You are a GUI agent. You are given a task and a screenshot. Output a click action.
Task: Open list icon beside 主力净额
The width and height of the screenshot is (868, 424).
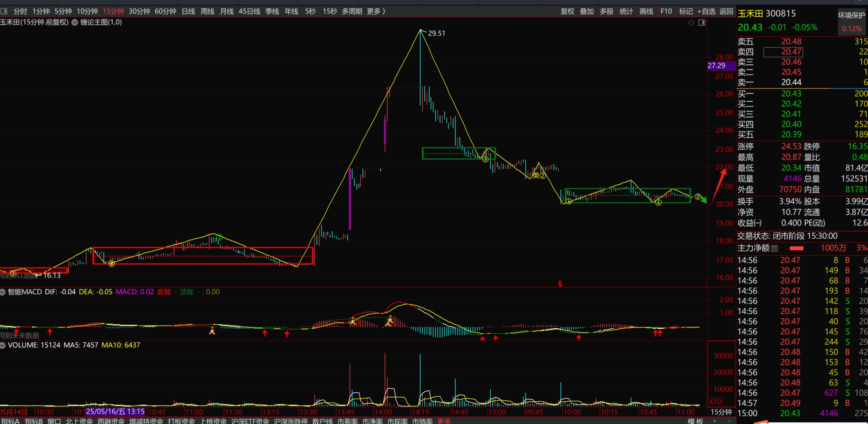pos(775,249)
